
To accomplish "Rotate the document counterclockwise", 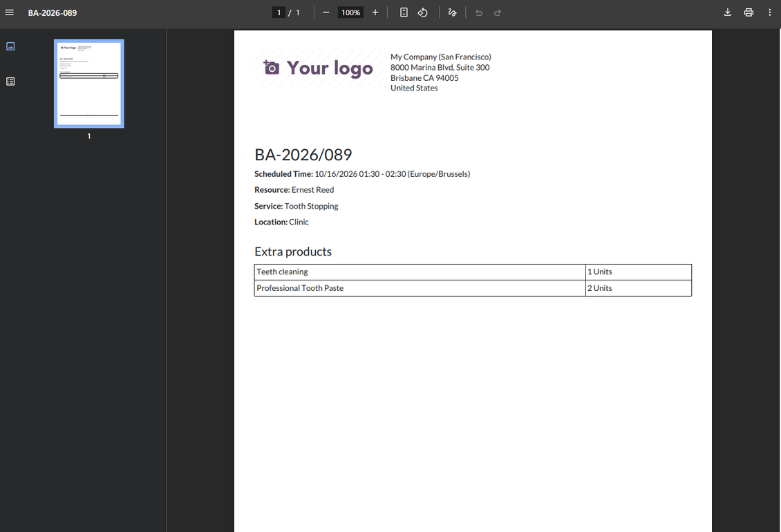I will click(422, 12).
